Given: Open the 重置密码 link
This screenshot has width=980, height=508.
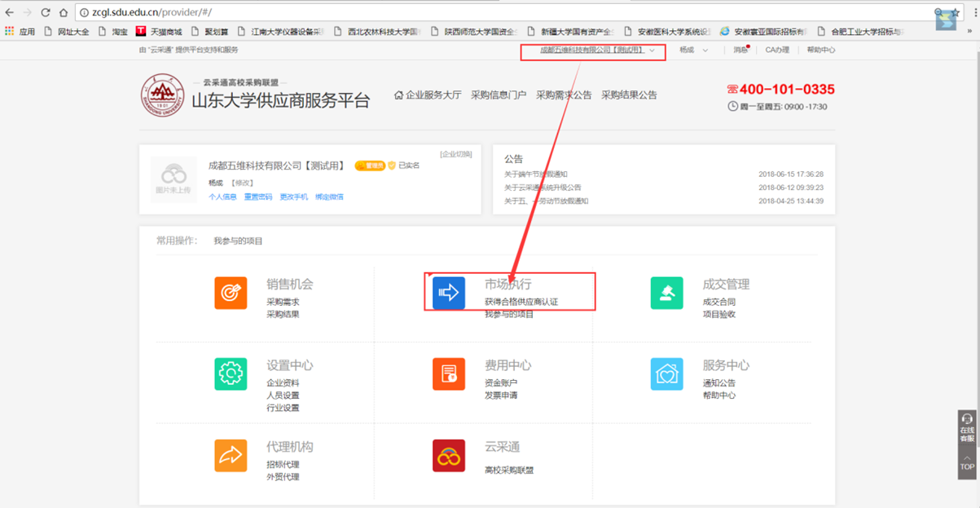Looking at the screenshot, I should [x=258, y=197].
